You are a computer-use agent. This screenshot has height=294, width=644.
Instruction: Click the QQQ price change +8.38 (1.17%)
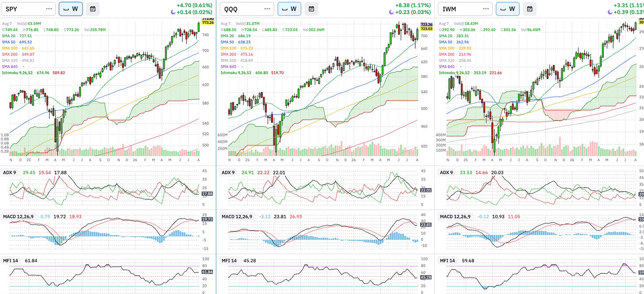point(413,5)
